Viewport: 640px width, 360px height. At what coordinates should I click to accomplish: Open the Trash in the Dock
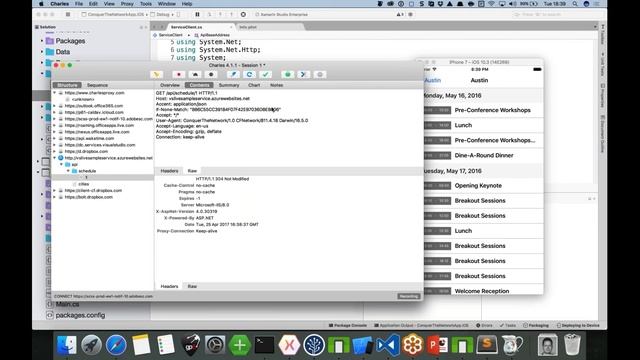(572, 345)
